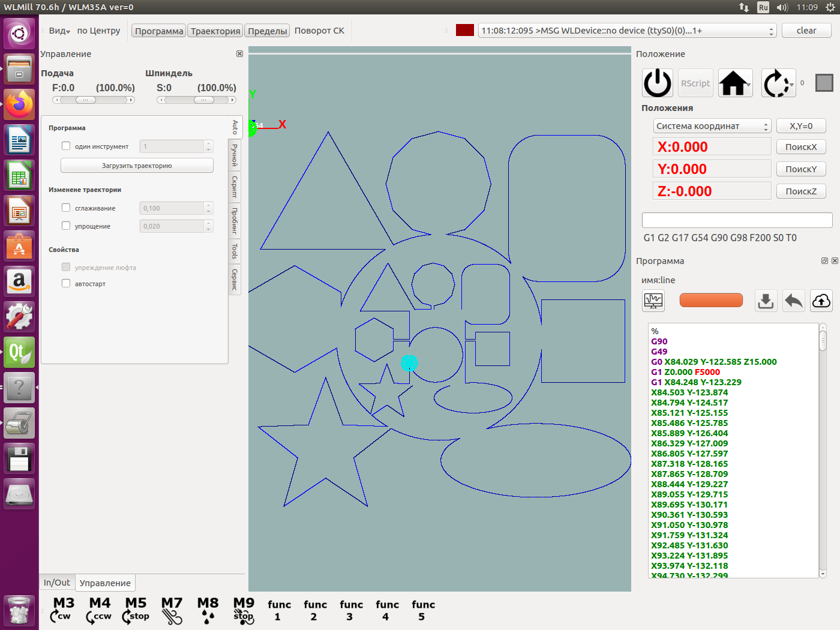Viewport: 840px width, 630px height.
Task: Run func 3
Action: pos(351,610)
